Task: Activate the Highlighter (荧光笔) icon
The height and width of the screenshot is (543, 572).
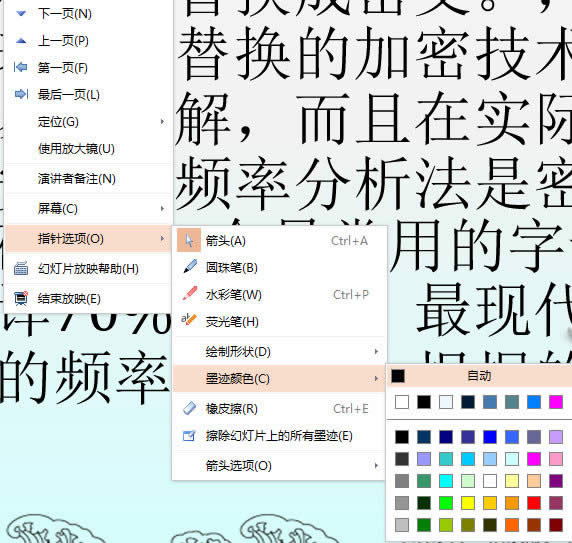Action: pos(189,320)
